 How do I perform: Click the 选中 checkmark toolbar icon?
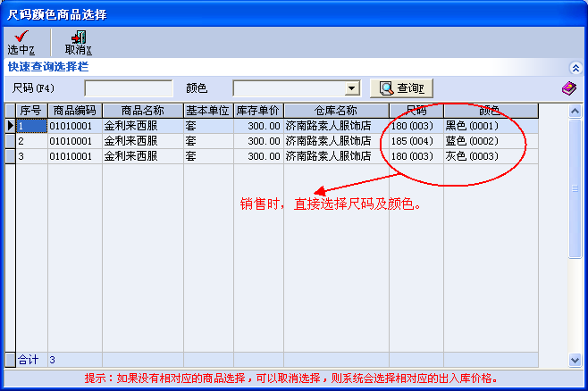tap(21, 37)
